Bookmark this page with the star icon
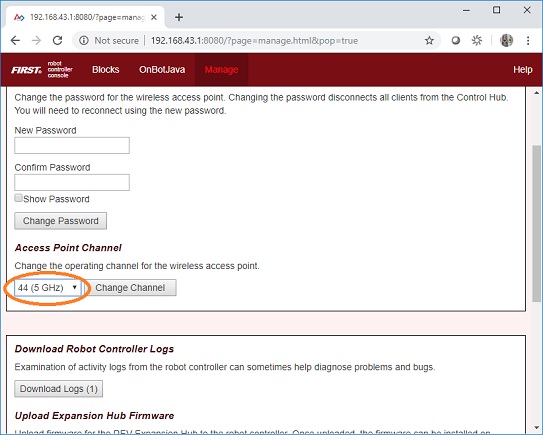 429,41
